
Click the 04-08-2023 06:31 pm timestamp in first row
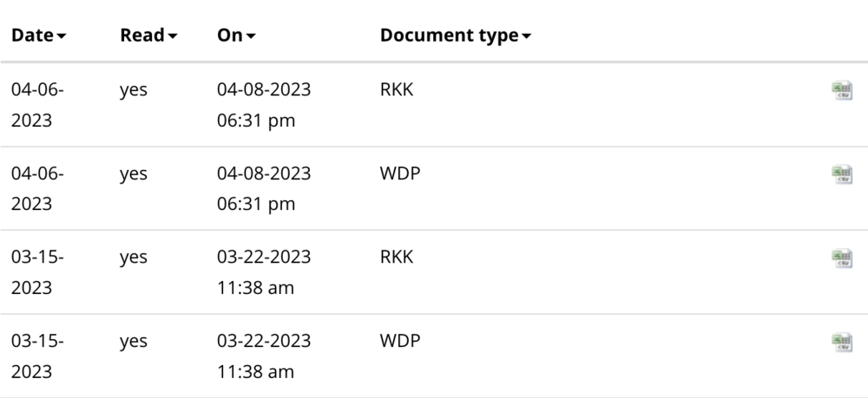[x=264, y=104]
